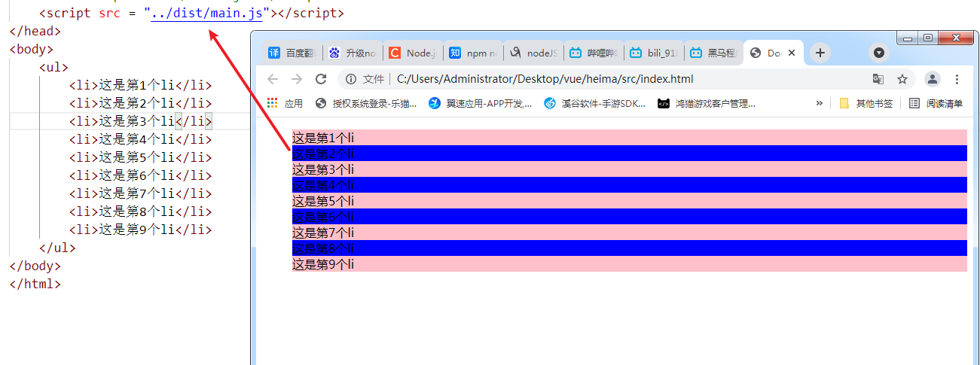Click the blue row 这是第2个li in browser

tap(629, 154)
